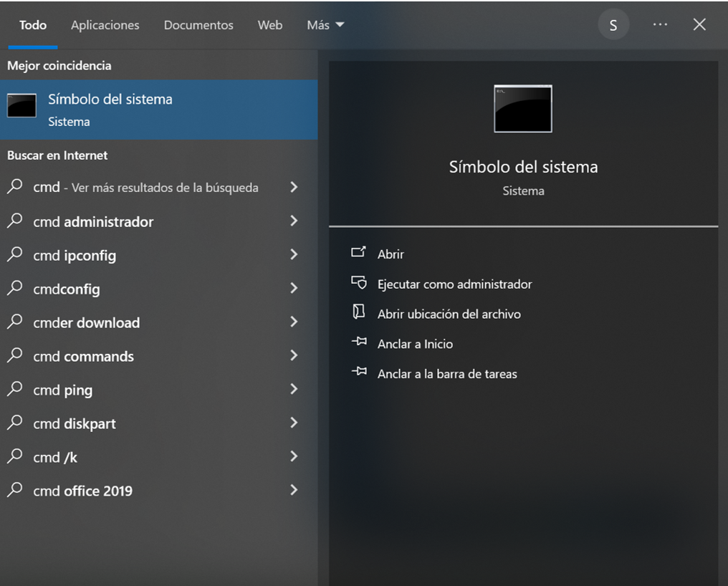Select the cmder download web suggestion text

click(87, 322)
